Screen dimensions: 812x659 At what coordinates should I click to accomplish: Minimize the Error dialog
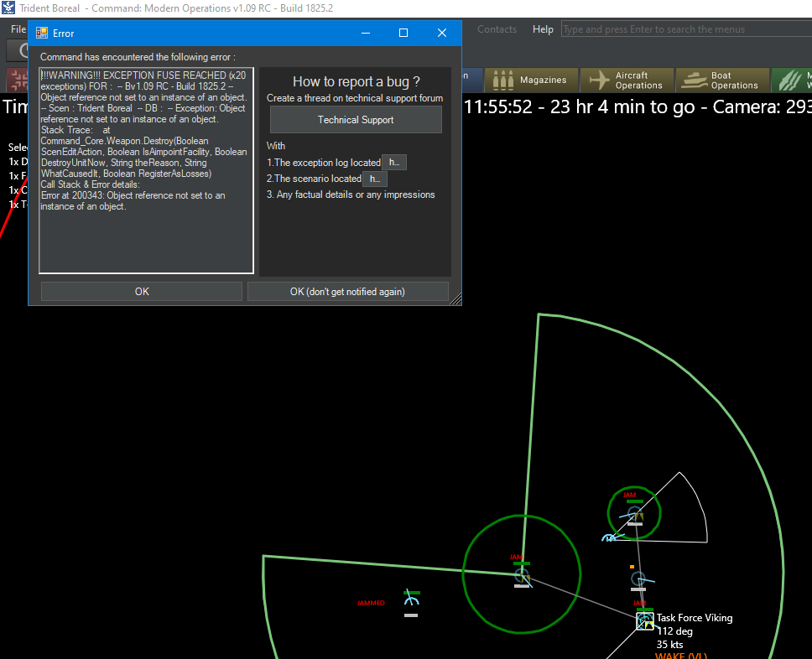pos(366,33)
